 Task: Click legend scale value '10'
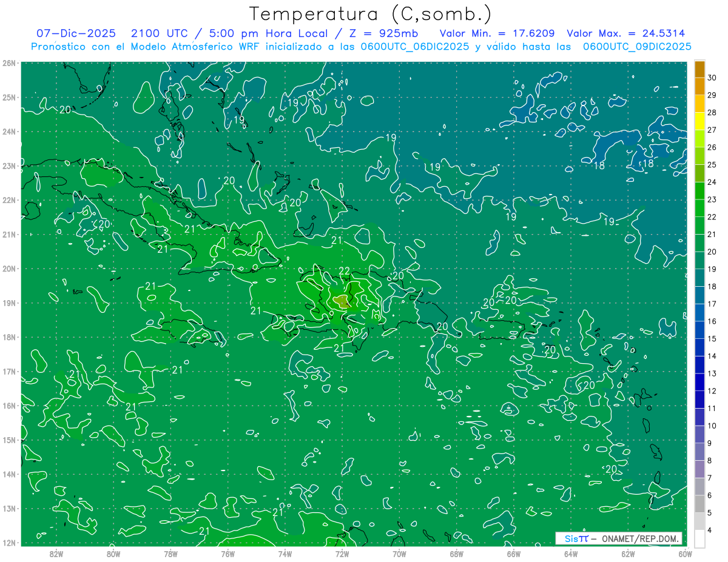tap(712, 426)
